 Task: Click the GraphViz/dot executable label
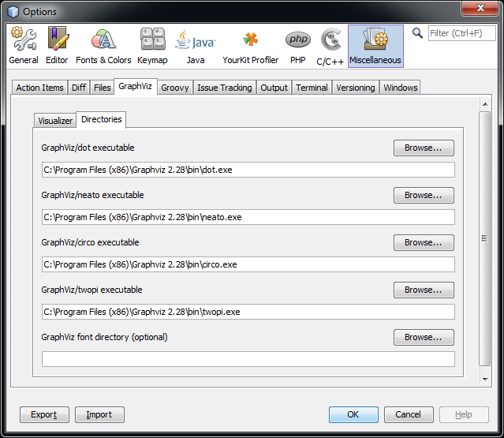click(x=88, y=148)
